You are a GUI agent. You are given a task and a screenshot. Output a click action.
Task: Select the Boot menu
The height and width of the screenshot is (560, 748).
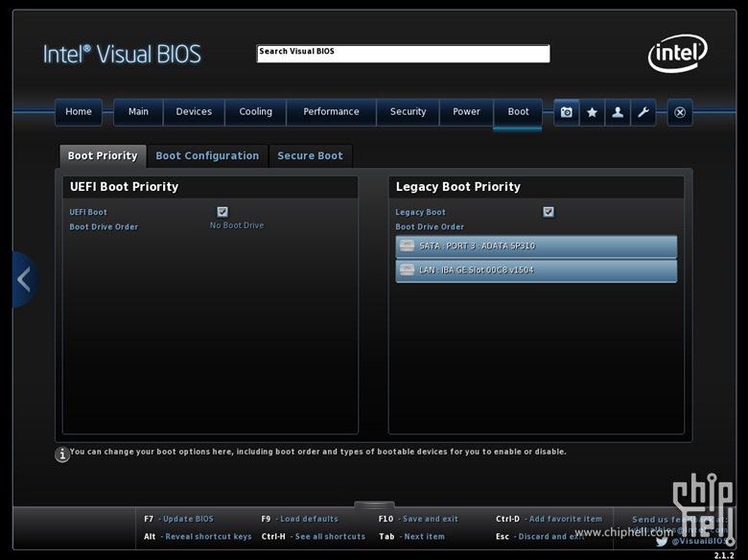pyautogui.click(x=518, y=112)
